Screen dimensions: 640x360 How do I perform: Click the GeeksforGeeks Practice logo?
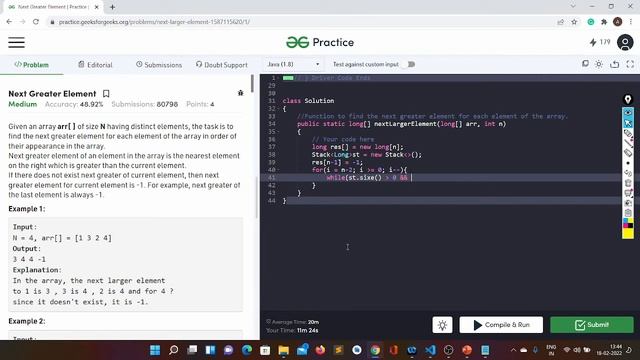320,42
